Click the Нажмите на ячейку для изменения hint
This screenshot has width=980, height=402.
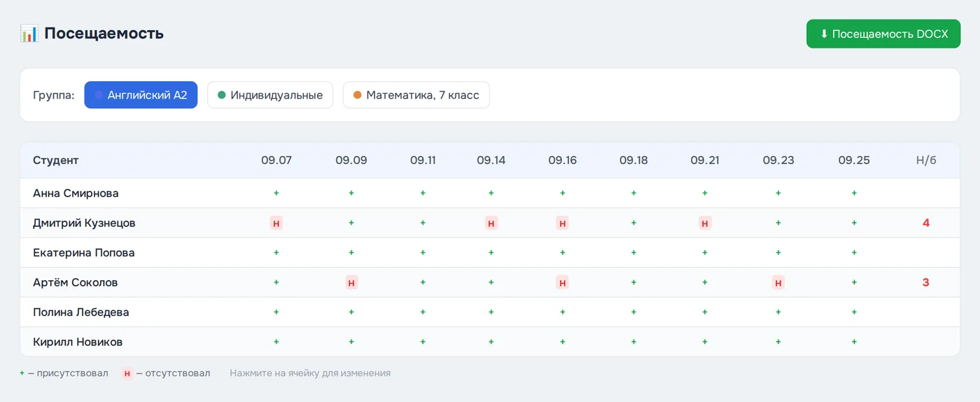310,373
